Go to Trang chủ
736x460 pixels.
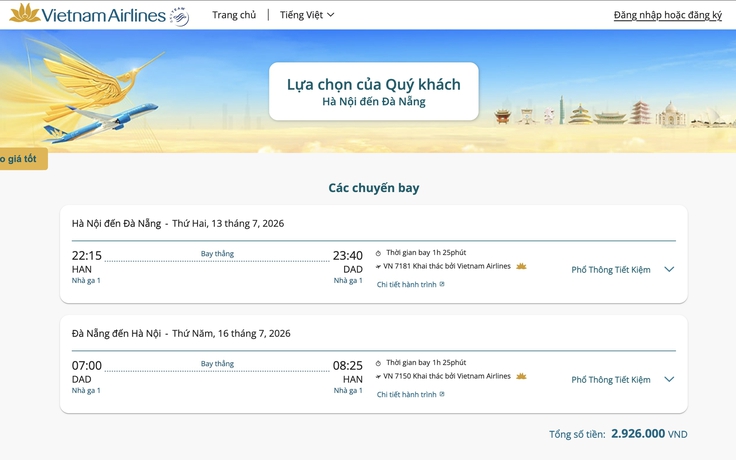point(234,15)
